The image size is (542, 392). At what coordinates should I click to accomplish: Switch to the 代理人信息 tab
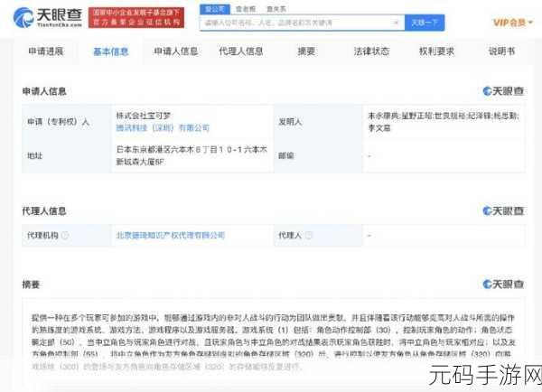tap(241, 51)
